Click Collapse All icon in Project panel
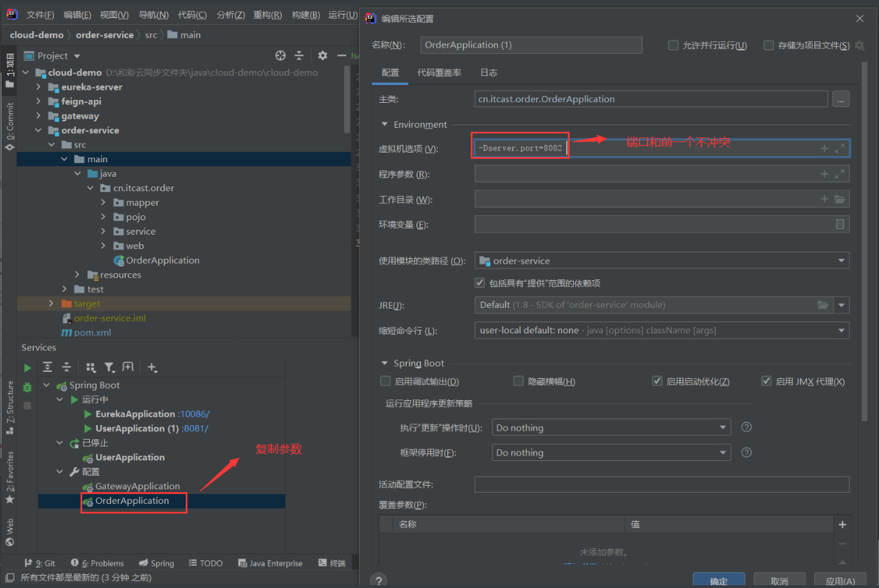Viewport: 879px width, 588px height. 299,56
